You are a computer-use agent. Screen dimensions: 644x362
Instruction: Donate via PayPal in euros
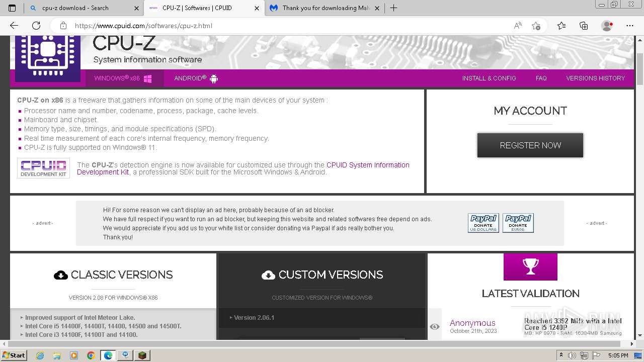[x=518, y=223]
